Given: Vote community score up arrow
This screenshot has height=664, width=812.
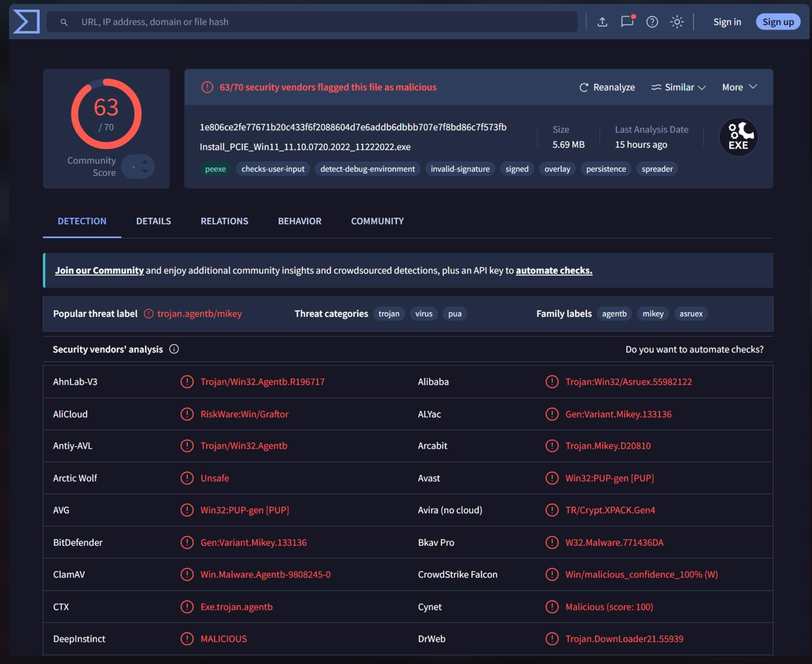Looking at the screenshot, I should point(145,162).
